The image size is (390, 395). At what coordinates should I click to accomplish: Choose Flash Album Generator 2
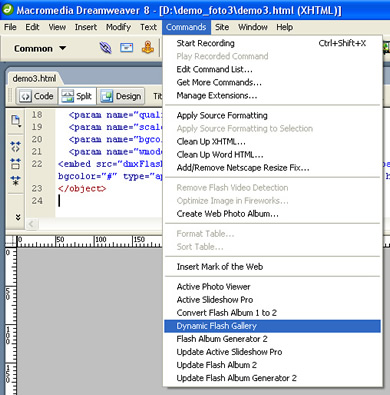pyautogui.click(x=273, y=339)
